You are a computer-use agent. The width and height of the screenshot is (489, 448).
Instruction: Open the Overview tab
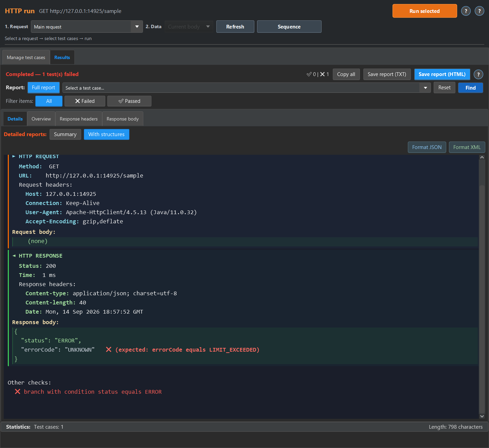pos(41,119)
